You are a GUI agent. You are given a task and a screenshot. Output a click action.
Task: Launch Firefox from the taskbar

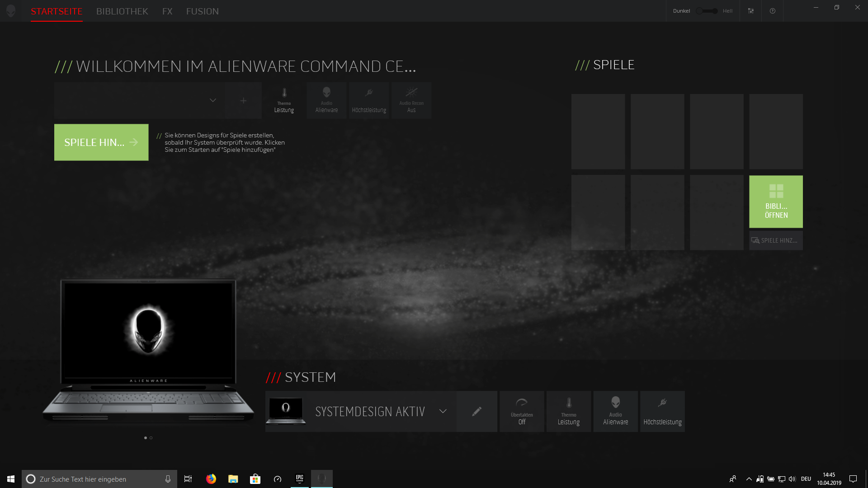[x=211, y=479]
